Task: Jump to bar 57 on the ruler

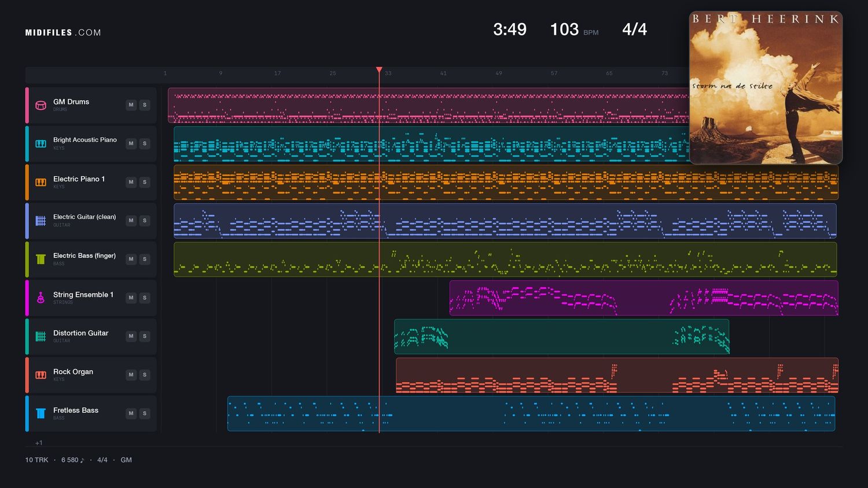Action: (x=554, y=73)
